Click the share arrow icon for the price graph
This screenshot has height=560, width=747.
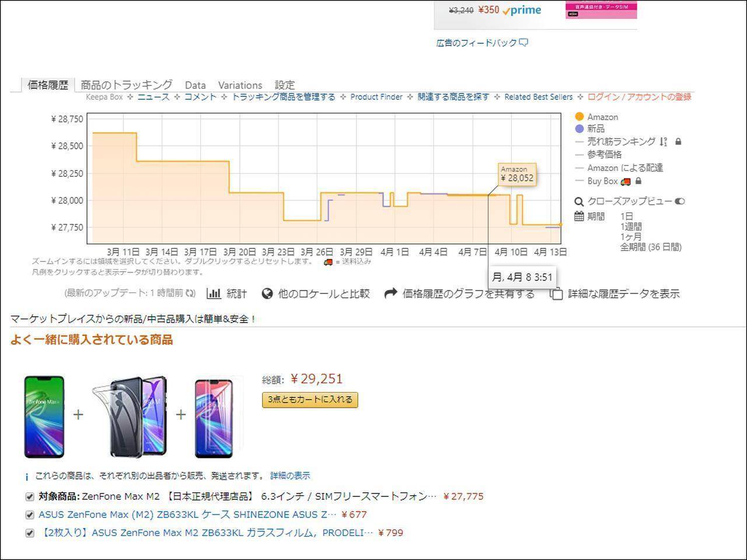click(x=391, y=293)
